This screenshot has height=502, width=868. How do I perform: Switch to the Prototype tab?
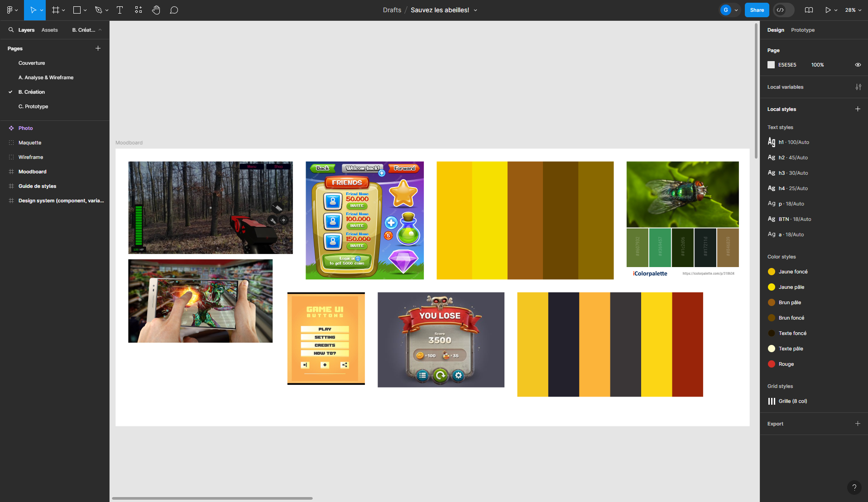click(802, 30)
